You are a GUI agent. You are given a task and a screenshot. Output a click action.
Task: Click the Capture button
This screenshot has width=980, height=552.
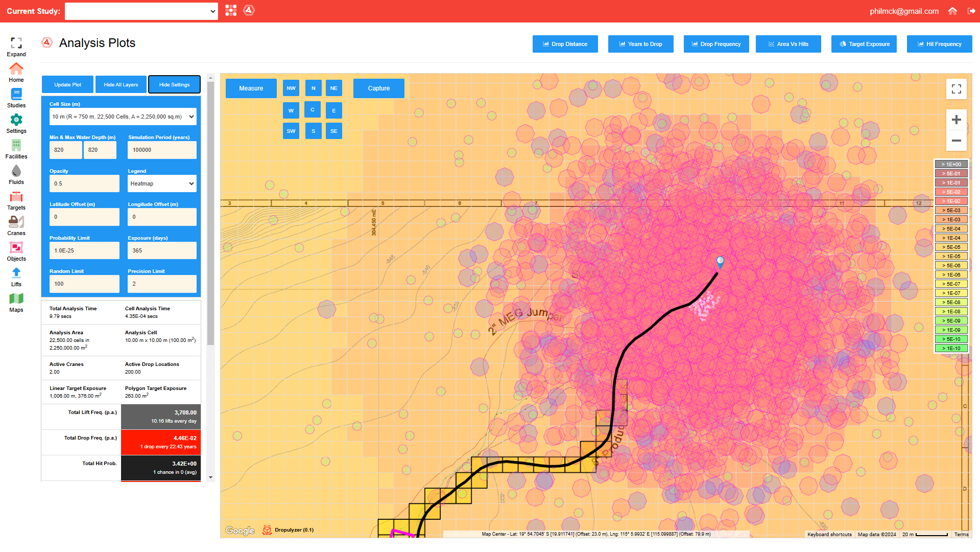coord(379,88)
